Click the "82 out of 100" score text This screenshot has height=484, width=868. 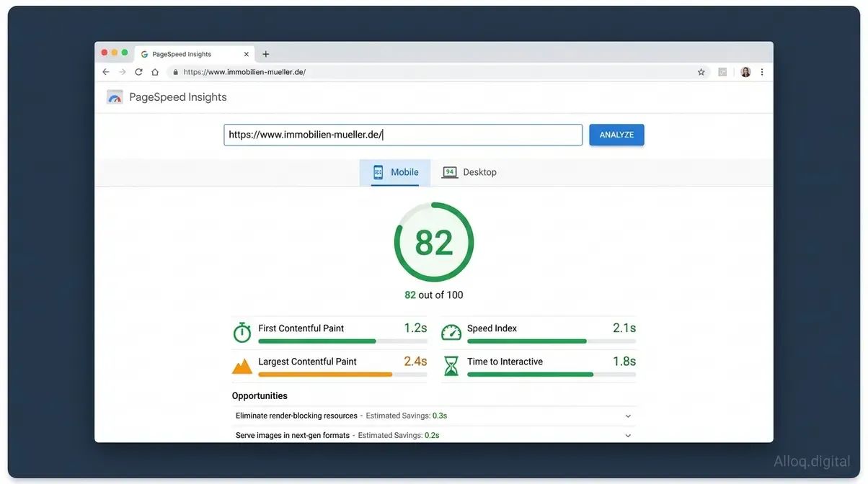click(x=434, y=295)
